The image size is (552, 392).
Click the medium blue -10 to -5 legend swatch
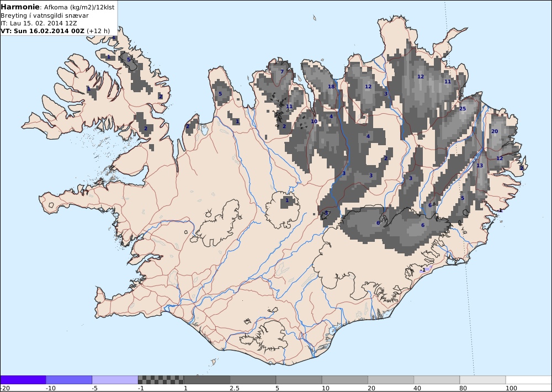coord(69,380)
